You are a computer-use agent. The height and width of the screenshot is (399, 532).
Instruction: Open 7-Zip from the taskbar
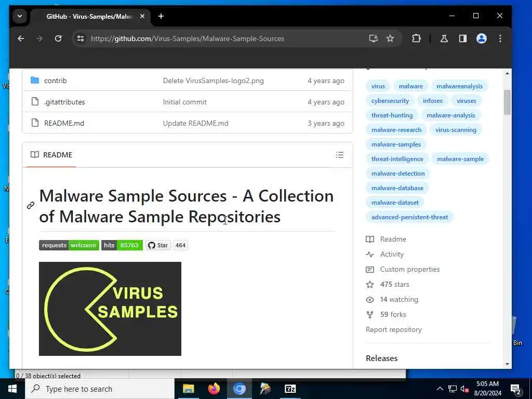(290, 389)
